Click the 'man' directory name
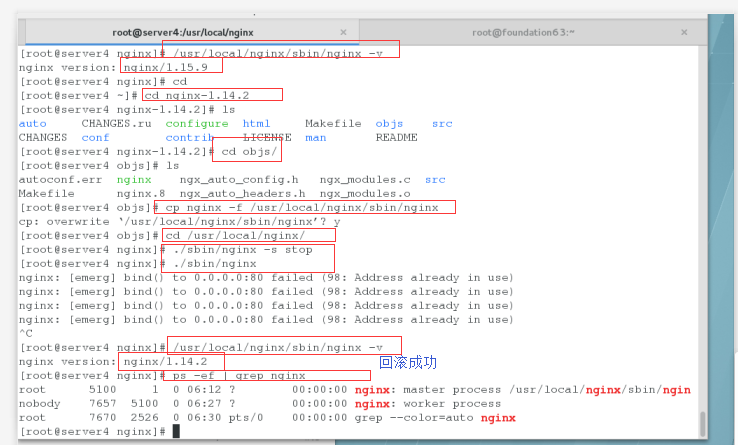Image resolution: width=738 pixels, height=445 pixels. 315,138
